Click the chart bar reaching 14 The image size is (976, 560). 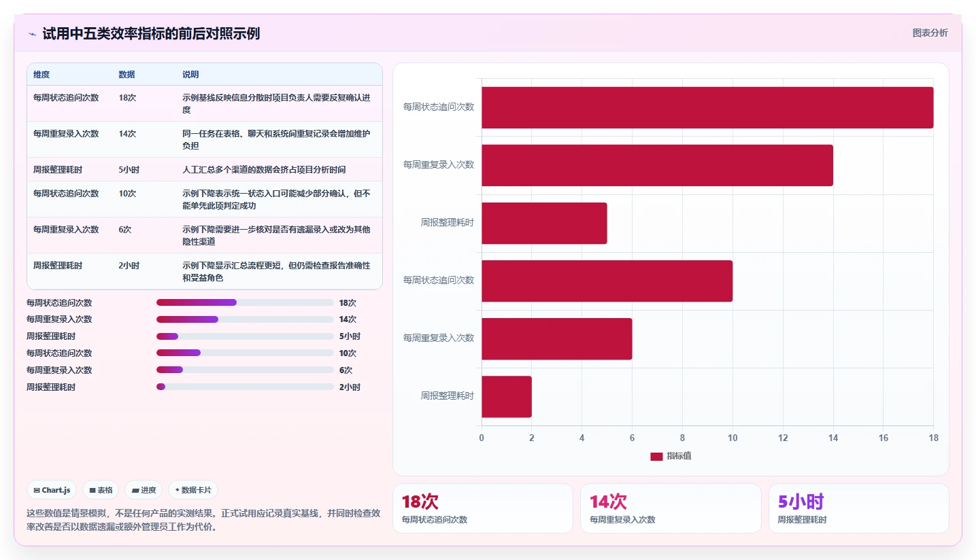pos(657,165)
